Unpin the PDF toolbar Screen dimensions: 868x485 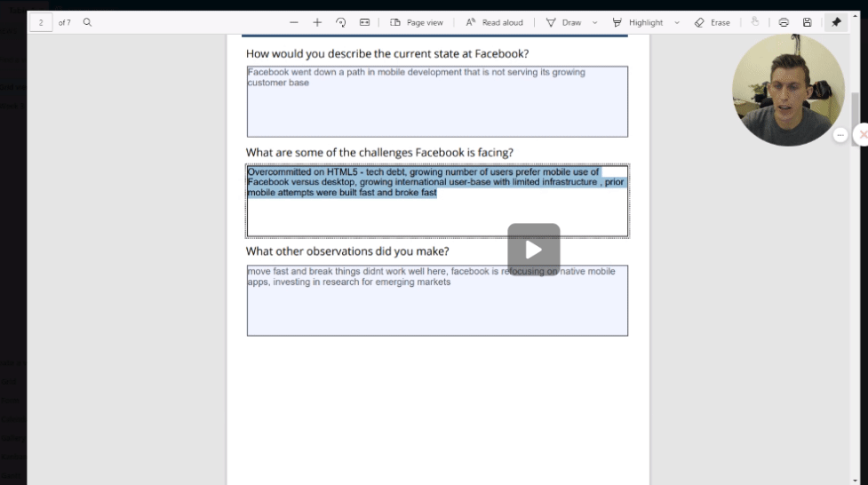tap(836, 23)
